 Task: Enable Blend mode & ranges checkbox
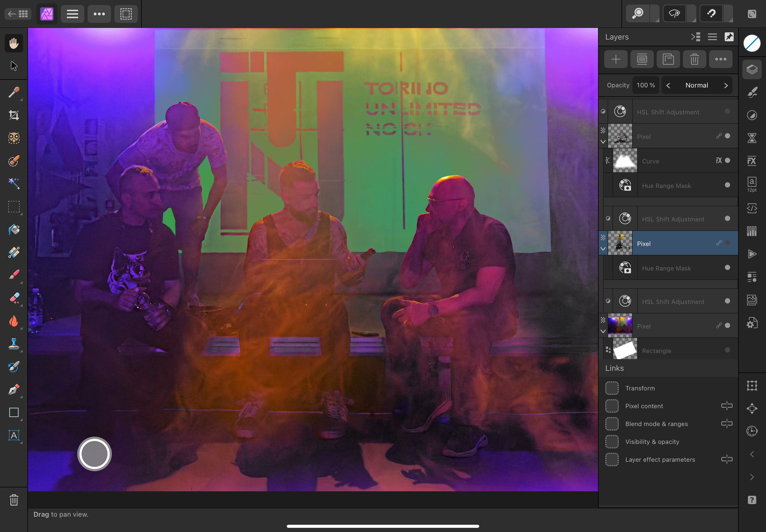[x=612, y=424]
